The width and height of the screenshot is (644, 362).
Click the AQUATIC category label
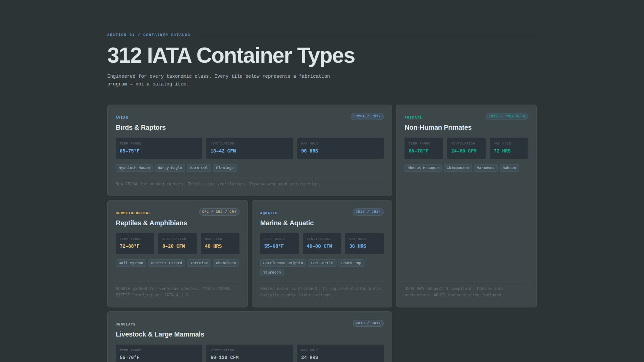269,213
